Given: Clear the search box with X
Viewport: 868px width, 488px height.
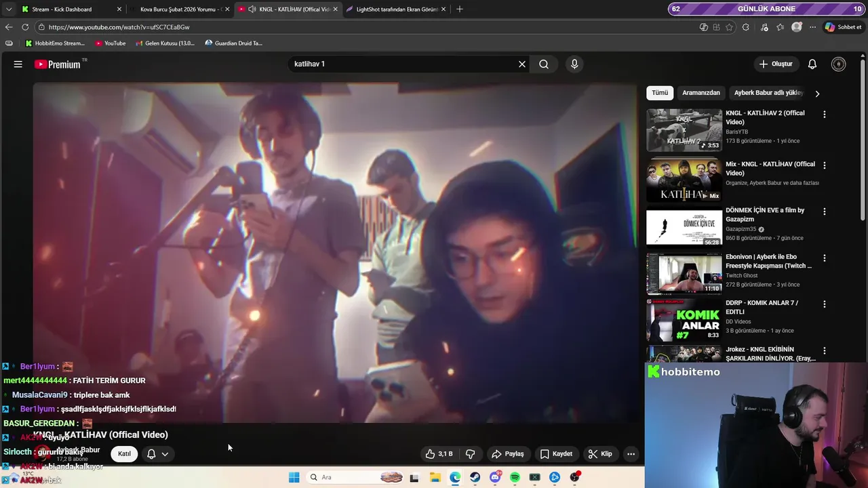Looking at the screenshot, I should 522,64.
